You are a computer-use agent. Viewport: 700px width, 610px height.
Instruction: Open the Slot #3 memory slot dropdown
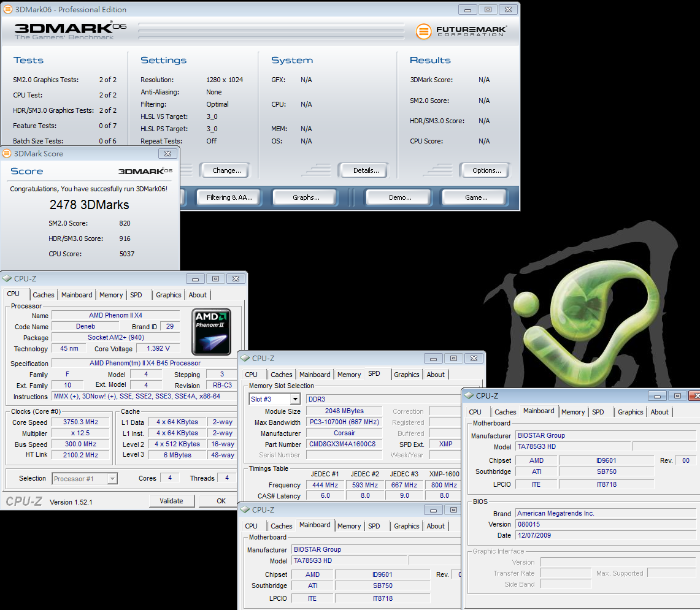294,399
